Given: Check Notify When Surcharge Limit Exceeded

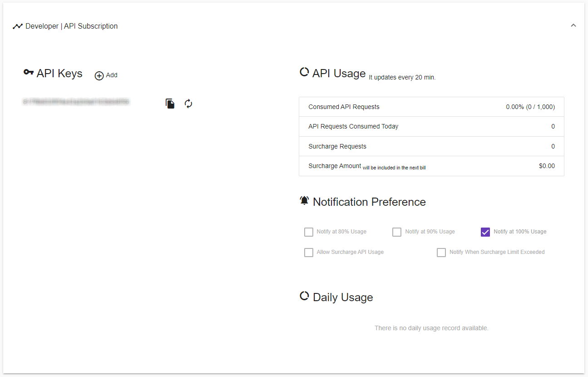Looking at the screenshot, I should (441, 252).
